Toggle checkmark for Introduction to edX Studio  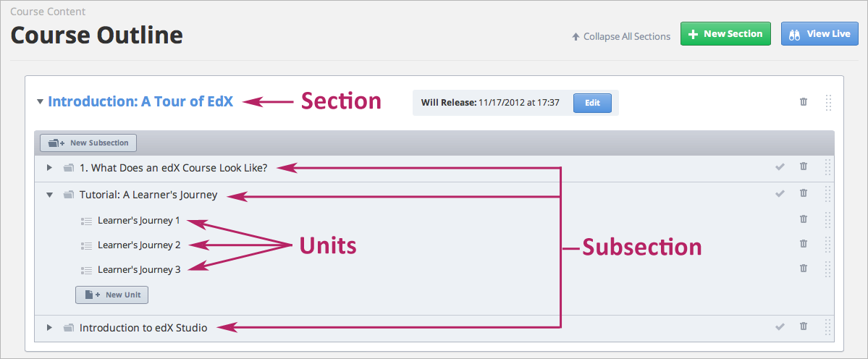(x=780, y=327)
